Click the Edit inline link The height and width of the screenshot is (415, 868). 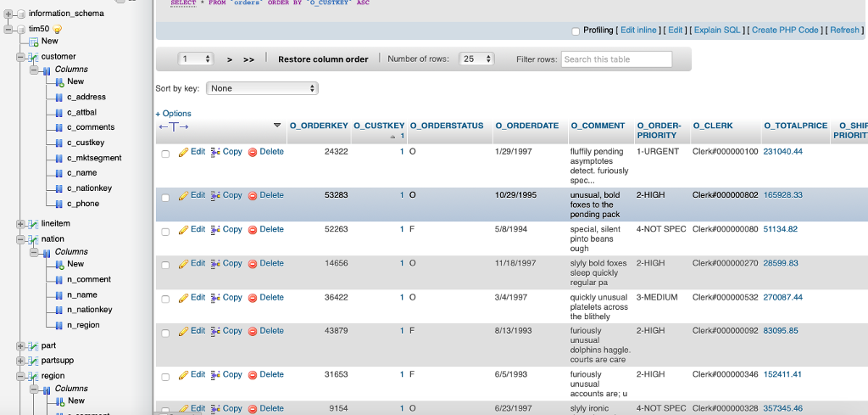(638, 31)
